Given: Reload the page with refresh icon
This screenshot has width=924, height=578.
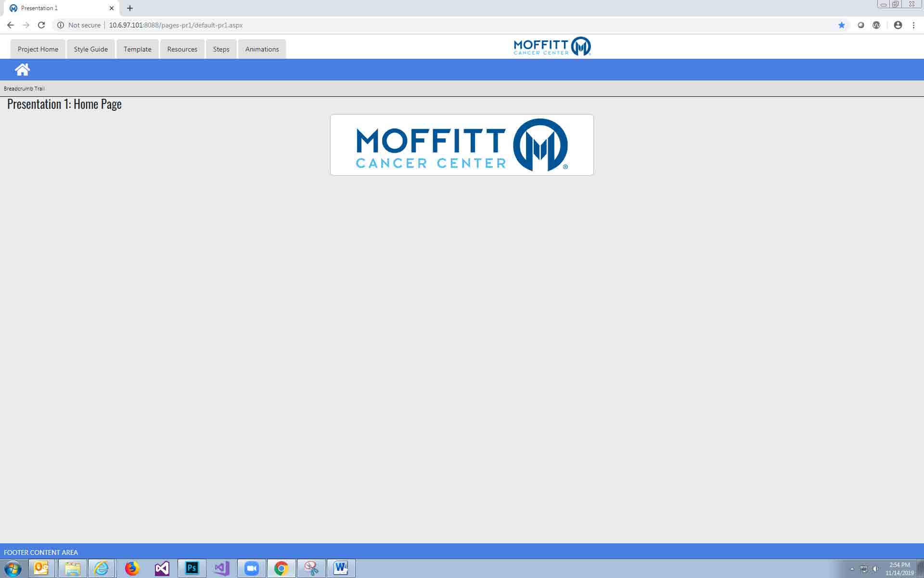Looking at the screenshot, I should [x=41, y=25].
